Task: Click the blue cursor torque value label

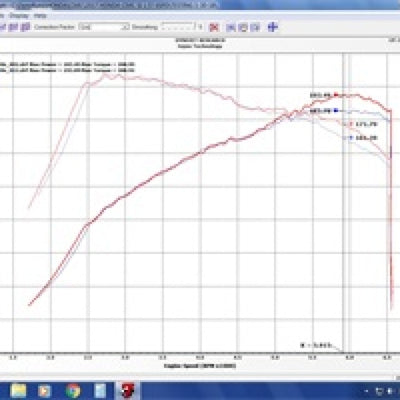Action: 366,137
